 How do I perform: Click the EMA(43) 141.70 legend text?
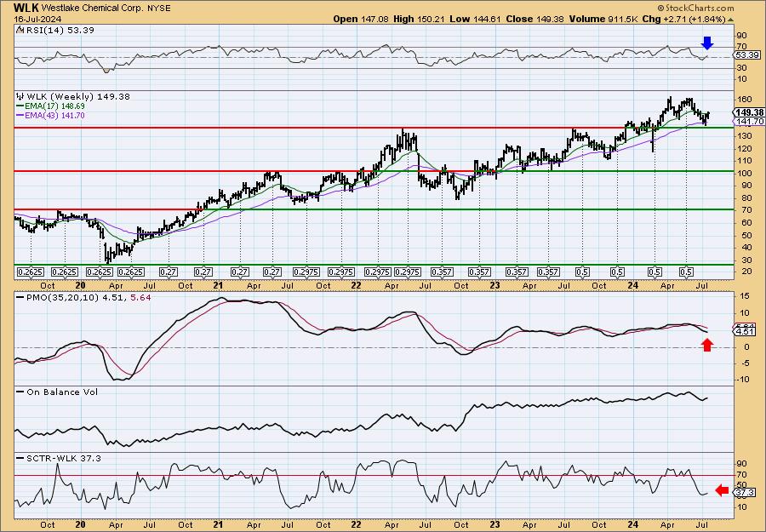[54, 115]
